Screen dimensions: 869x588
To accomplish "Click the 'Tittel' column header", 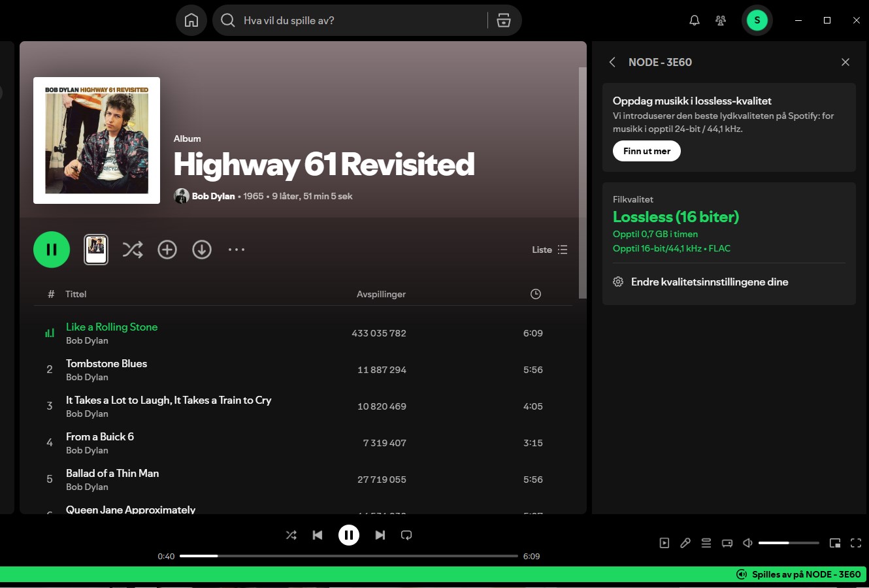I will tap(76, 294).
